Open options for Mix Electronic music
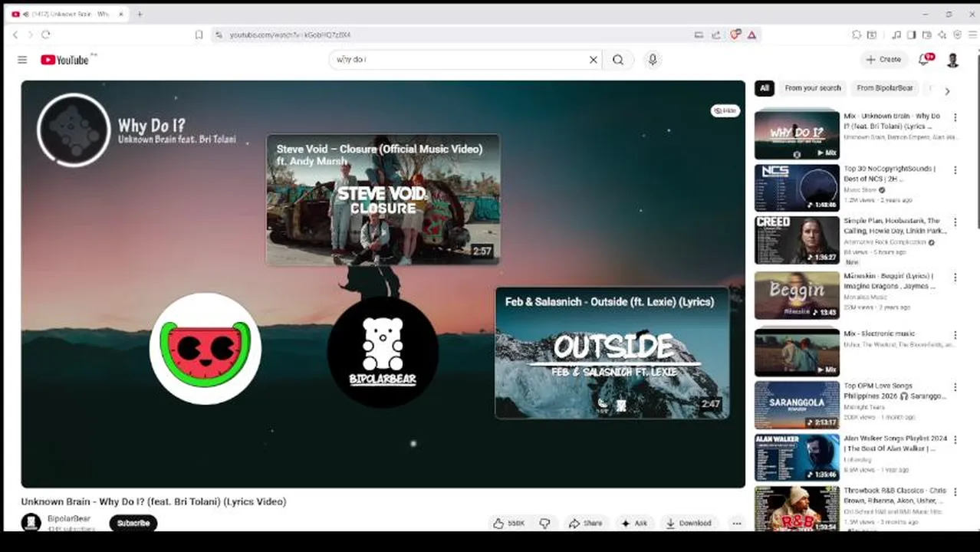 [x=955, y=335]
